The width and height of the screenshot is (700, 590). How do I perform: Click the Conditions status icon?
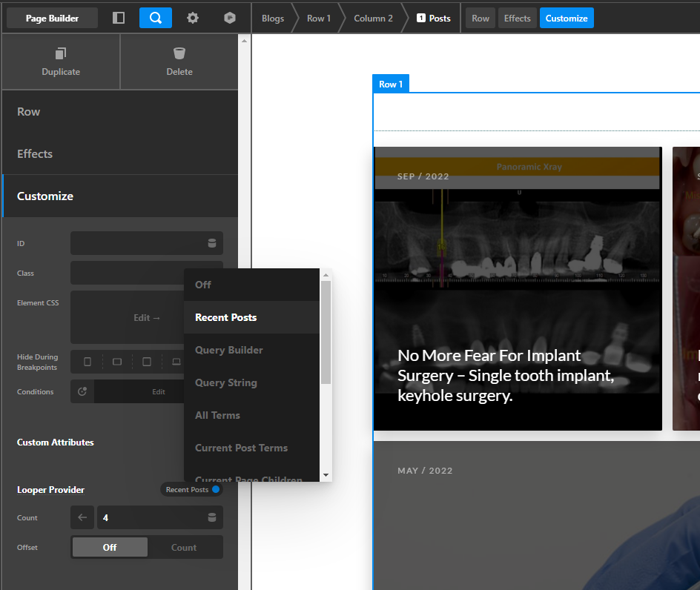82,391
